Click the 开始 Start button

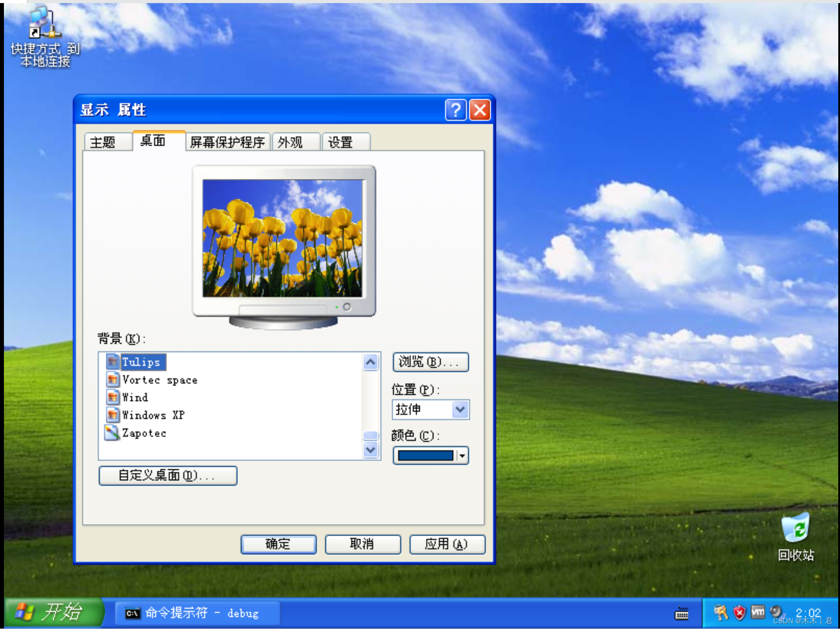(54, 612)
